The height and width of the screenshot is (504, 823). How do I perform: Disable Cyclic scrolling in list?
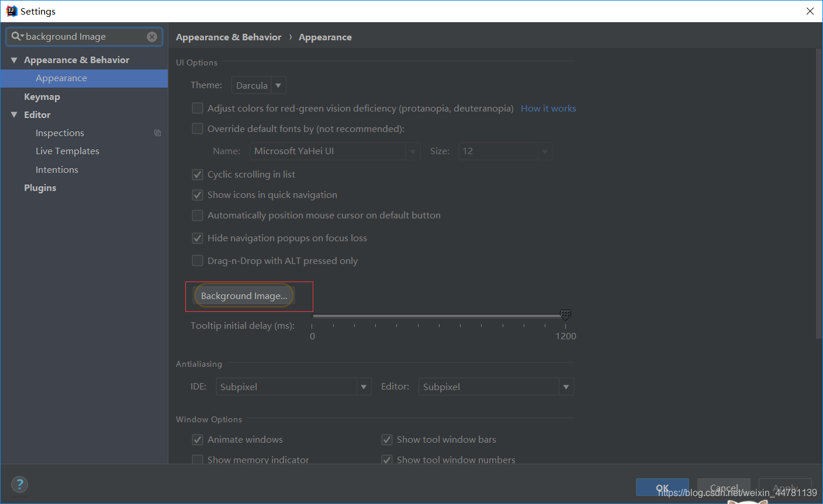click(198, 174)
